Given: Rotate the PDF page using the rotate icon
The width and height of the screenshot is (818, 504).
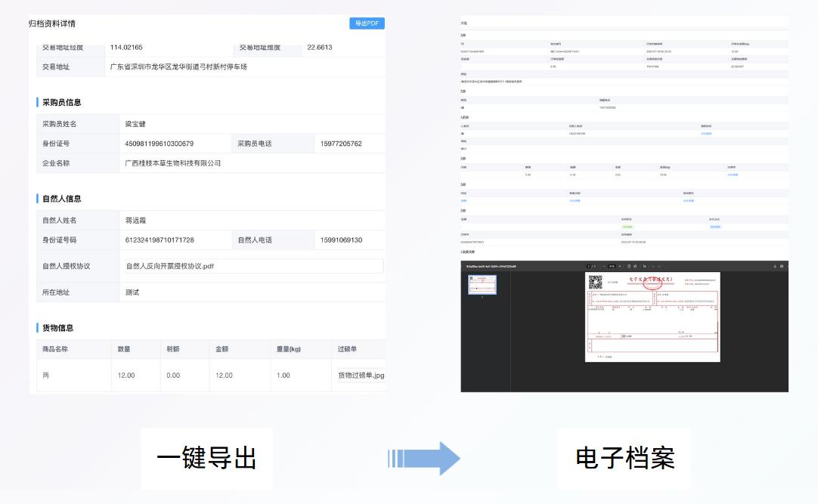Looking at the screenshot, I should tap(635, 266).
